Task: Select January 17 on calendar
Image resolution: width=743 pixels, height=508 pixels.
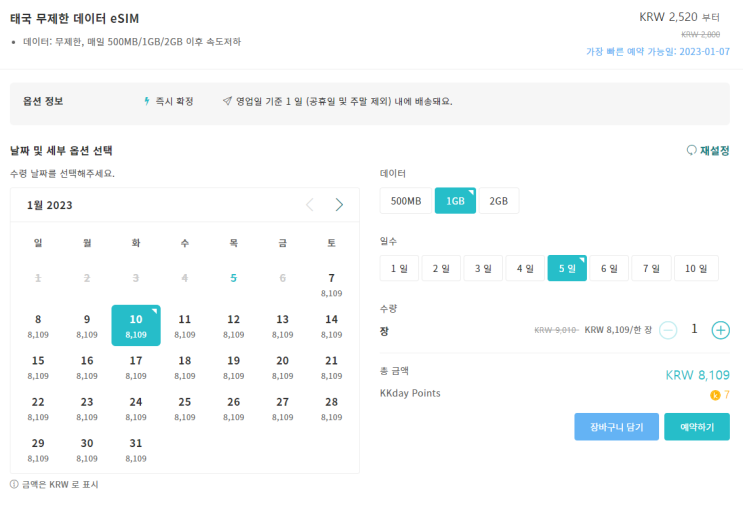Action: click(136, 367)
